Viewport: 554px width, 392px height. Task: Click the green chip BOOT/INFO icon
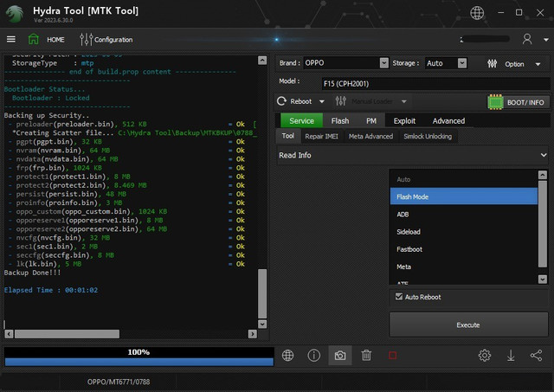pyautogui.click(x=495, y=102)
